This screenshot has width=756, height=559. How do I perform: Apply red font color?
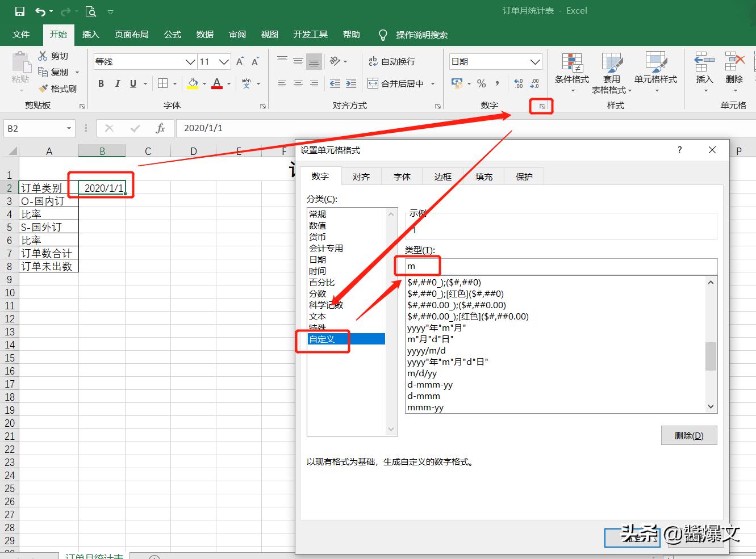pyautogui.click(x=217, y=83)
